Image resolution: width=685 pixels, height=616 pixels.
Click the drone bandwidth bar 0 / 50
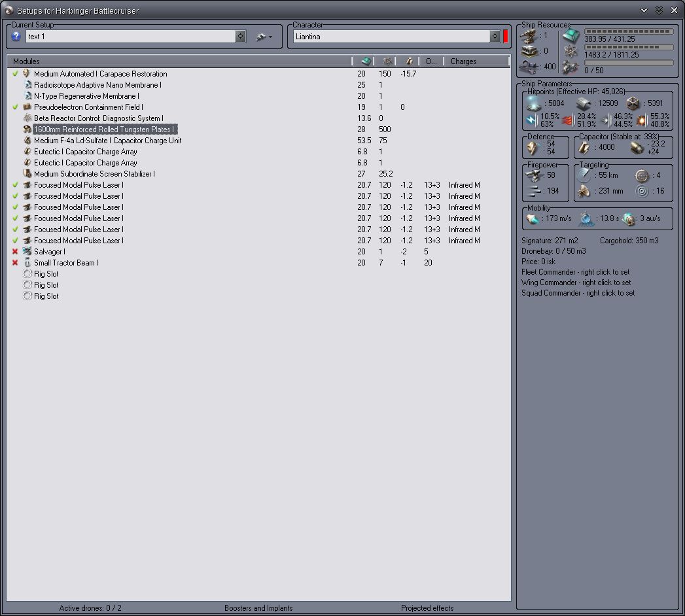(x=629, y=63)
